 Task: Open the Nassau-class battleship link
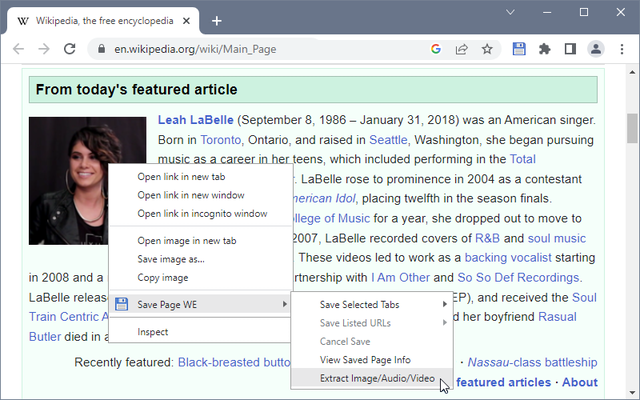pos(532,362)
